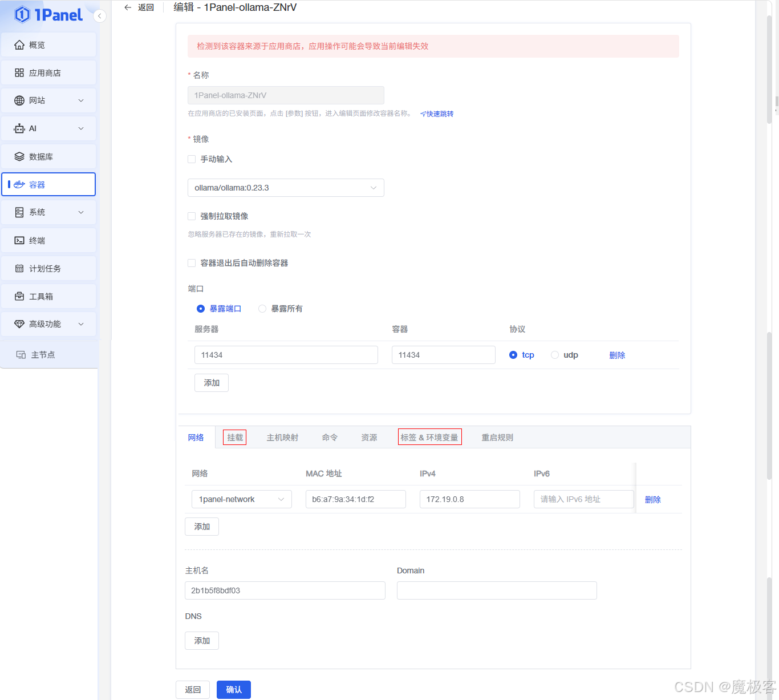779x700 pixels.
Task: Open the 概览 overview home icon
Action: pyautogui.click(x=19, y=45)
